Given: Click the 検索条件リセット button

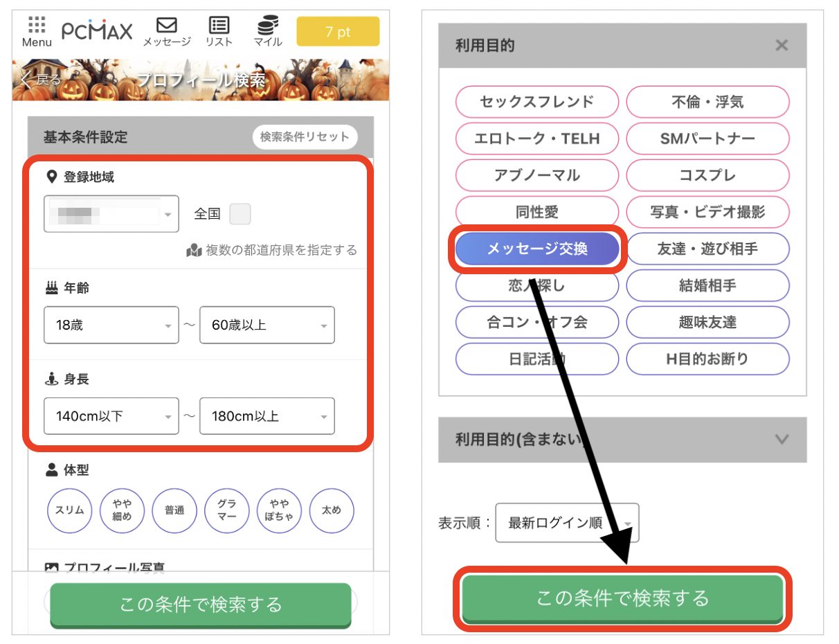Looking at the screenshot, I should click(x=305, y=137).
